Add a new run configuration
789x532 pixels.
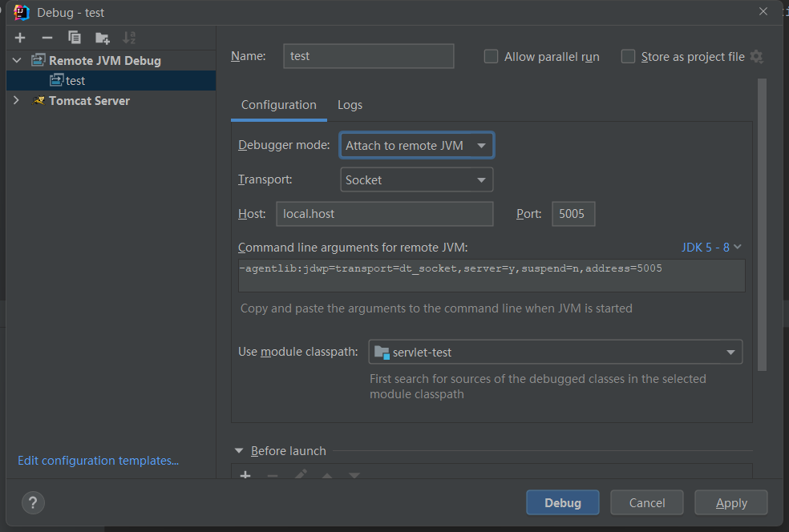[x=20, y=38]
